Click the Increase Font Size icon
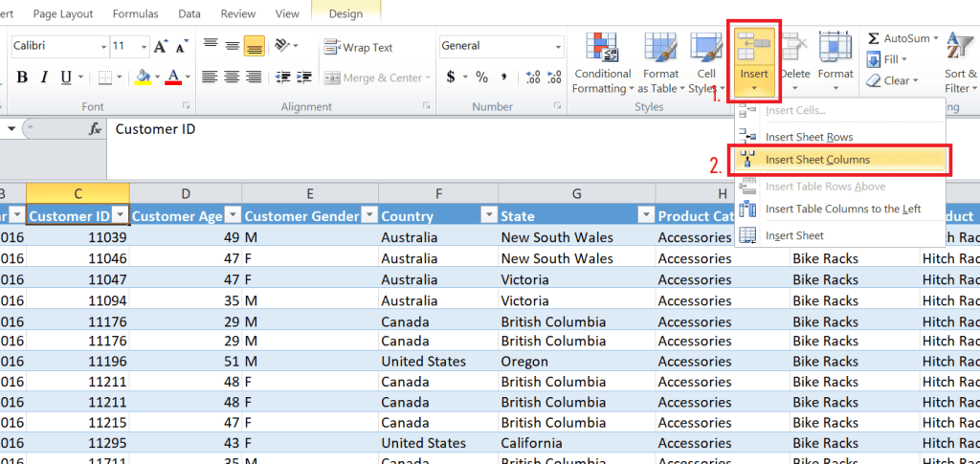Image resolution: width=980 pixels, height=464 pixels. [x=160, y=46]
